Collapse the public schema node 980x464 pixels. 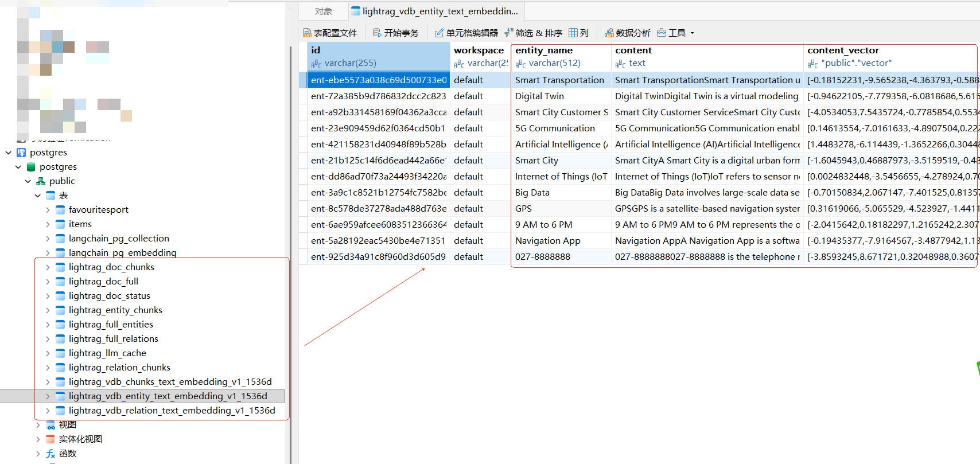(28, 181)
